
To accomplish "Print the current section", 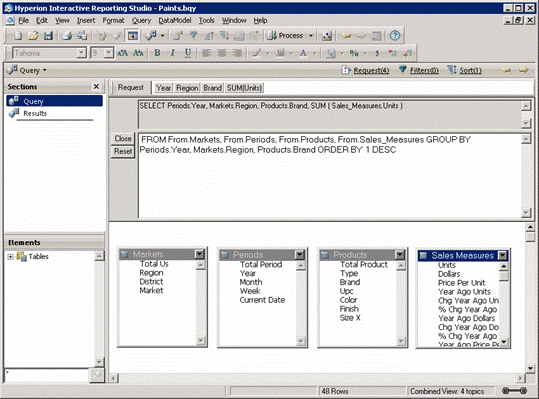I will point(67,35).
